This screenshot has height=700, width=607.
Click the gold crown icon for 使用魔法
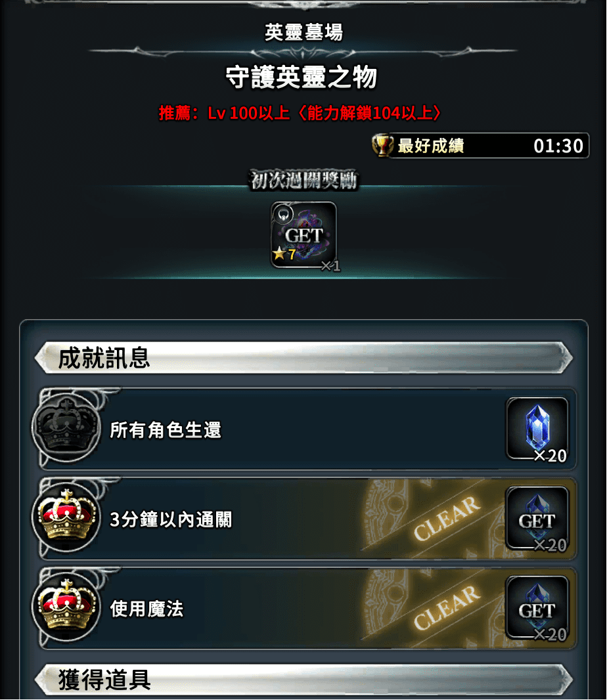(66, 607)
